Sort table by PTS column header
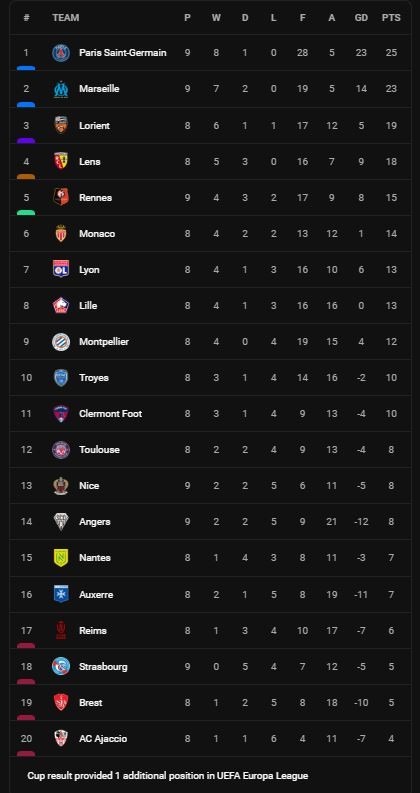This screenshot has width=420, height=793. click(x=391, y=18)
